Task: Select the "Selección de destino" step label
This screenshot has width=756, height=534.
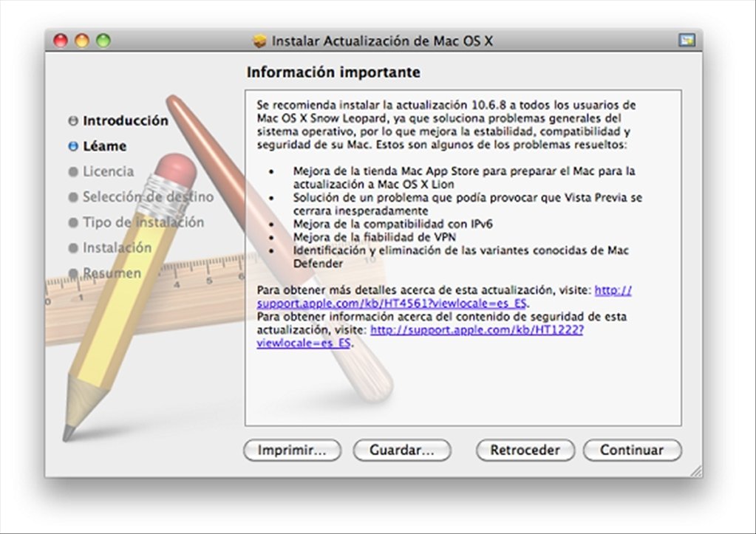Action: coord(148,196)
